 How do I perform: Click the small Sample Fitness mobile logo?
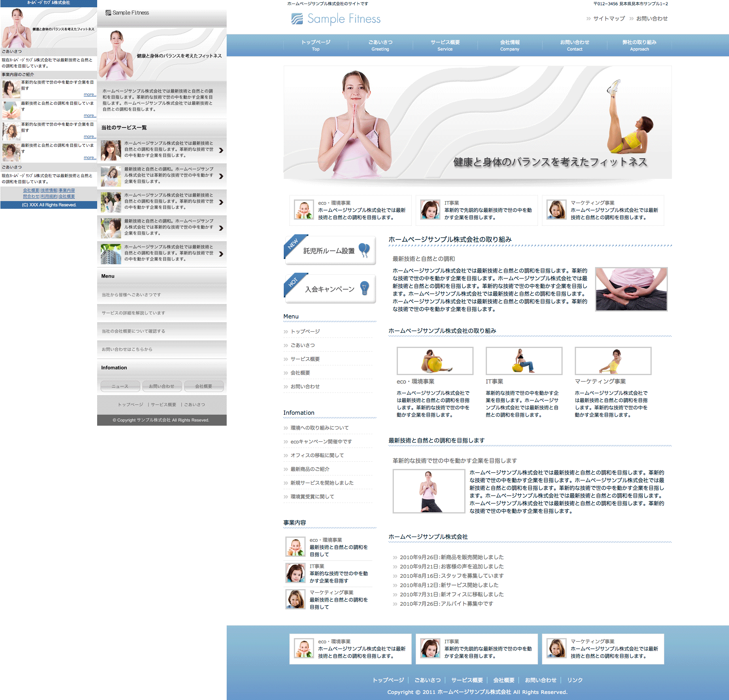coord(127,13)
